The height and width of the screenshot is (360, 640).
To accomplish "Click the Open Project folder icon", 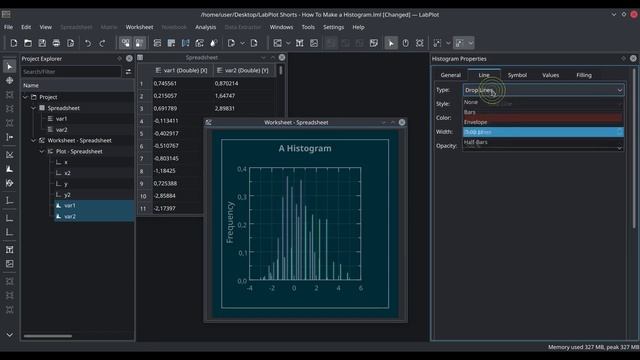I will tap(28, 43).
